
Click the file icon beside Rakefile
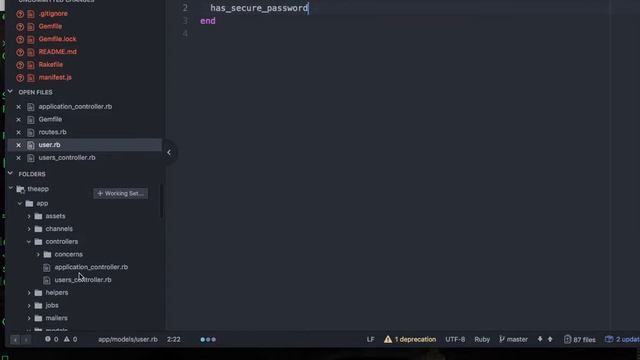pyautogui.click(x=31, y=65)
